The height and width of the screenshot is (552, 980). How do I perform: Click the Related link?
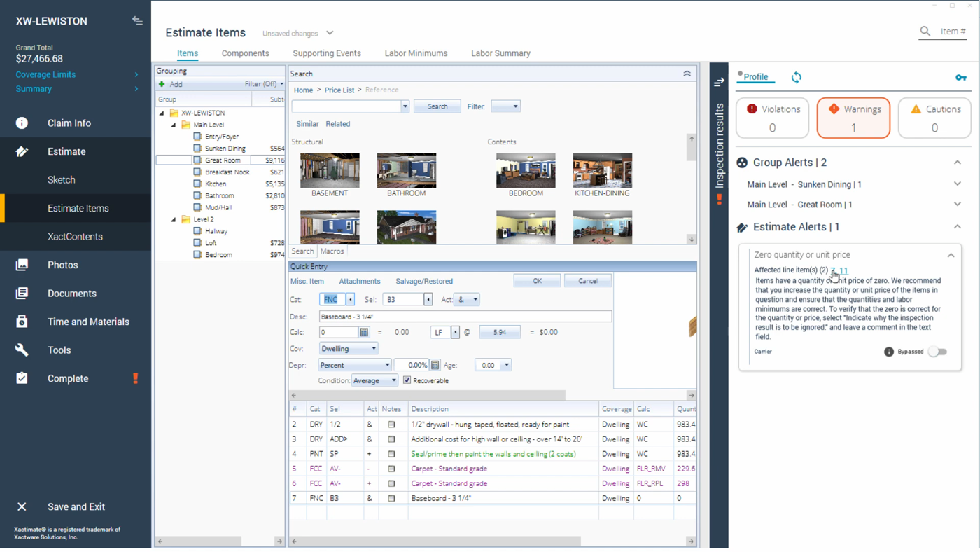coord(337,124)
